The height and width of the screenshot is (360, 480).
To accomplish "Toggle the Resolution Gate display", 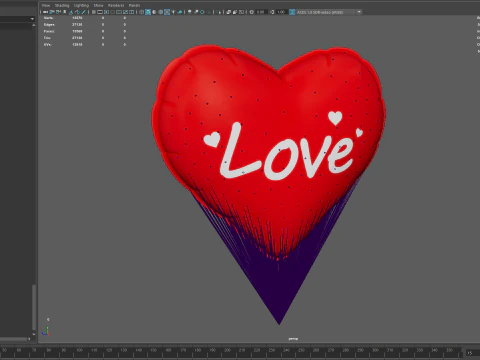I will tap(106, 12).
